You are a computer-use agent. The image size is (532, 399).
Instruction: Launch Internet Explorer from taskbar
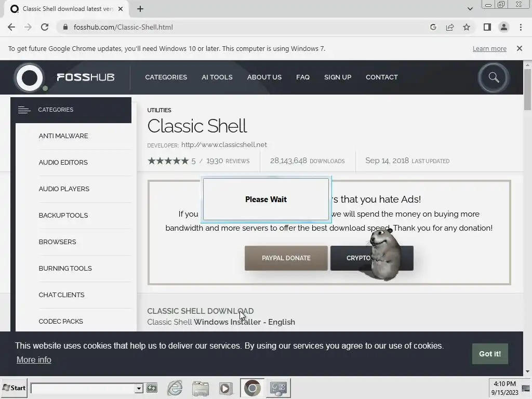tap(175, 388)
